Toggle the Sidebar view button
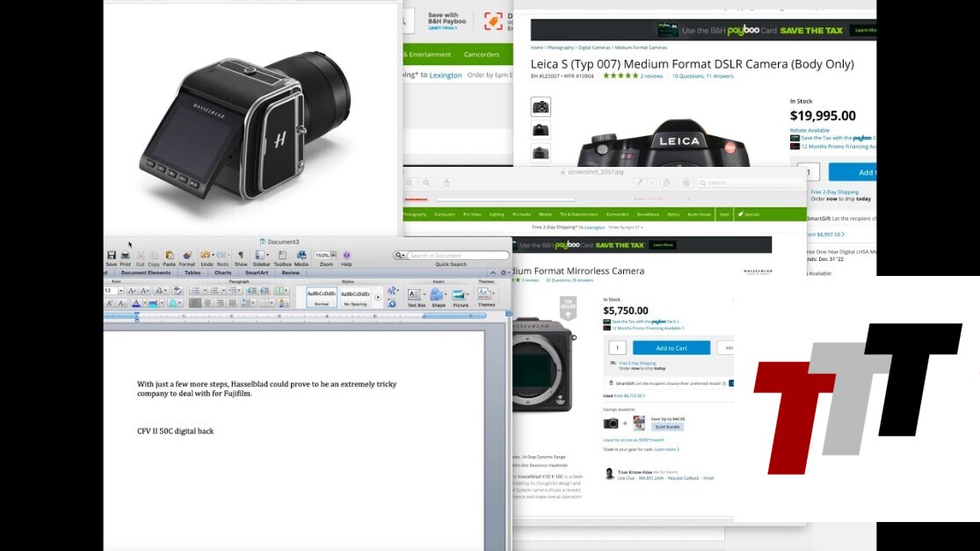The image size is (980, 551). pyautogui.click(x=262, y=256)
